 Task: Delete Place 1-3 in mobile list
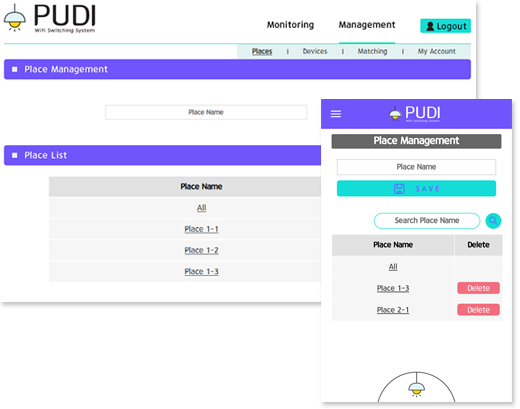coord(478,288)
